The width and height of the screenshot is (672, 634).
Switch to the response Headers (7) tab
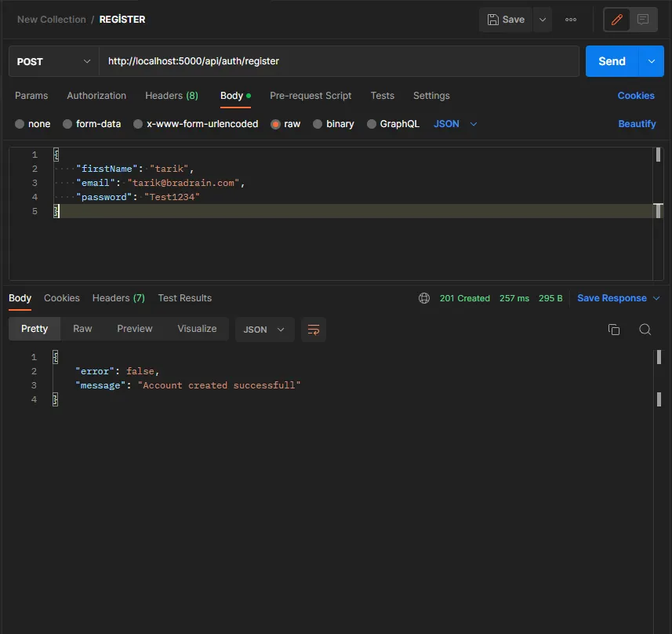point(118,298)
